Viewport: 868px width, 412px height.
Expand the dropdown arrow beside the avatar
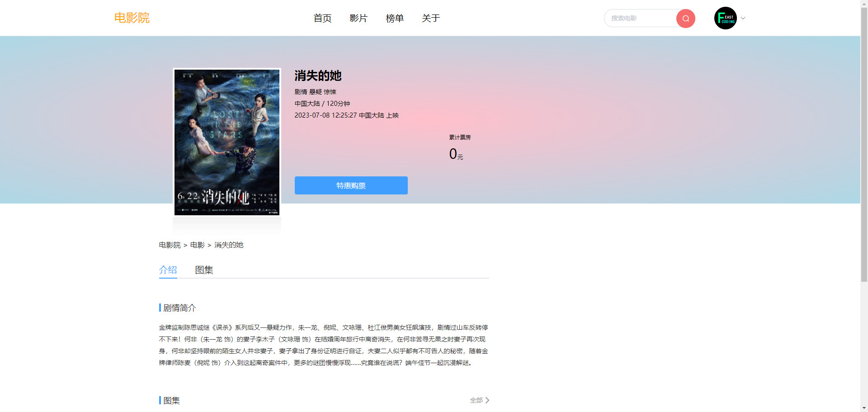point(743,19)
